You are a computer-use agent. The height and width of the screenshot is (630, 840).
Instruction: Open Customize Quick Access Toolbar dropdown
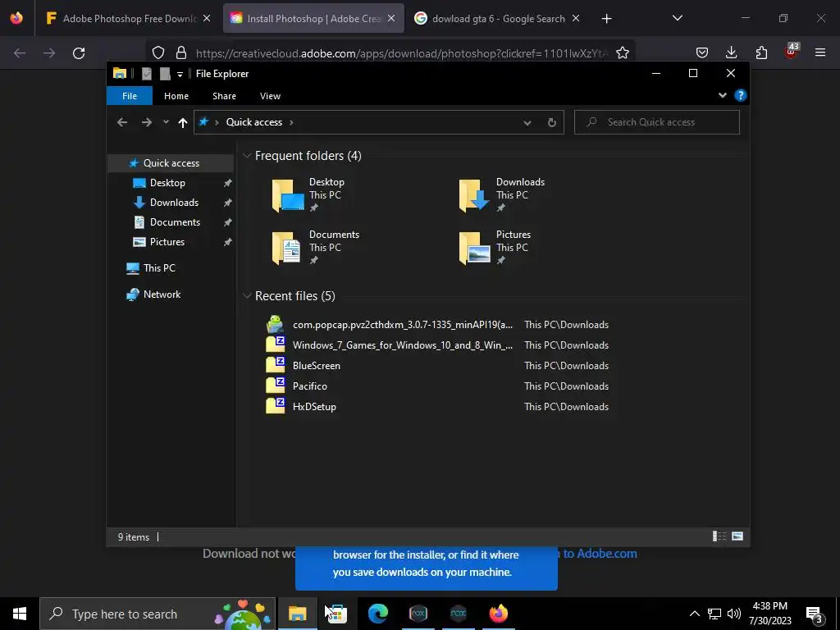[180, 75]
